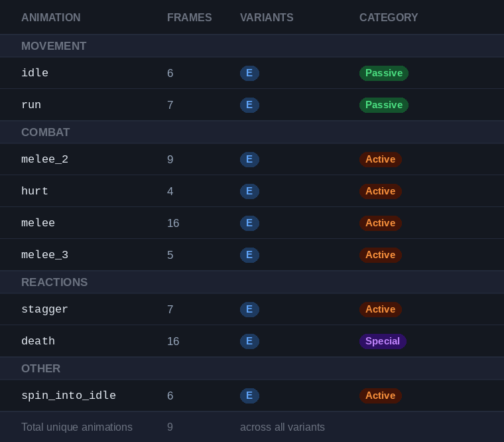Click frame count 9 in melee_2 row
Screen dimensions: 504x442
170,159
